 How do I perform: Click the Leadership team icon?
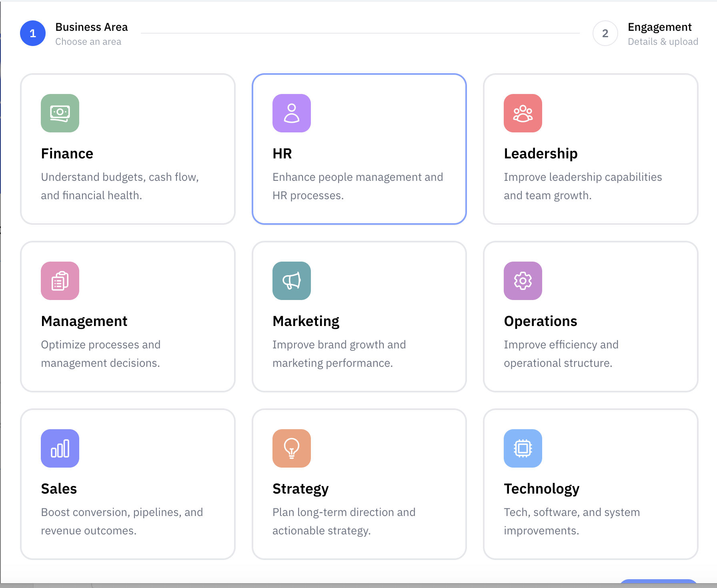tap(523, 113)
